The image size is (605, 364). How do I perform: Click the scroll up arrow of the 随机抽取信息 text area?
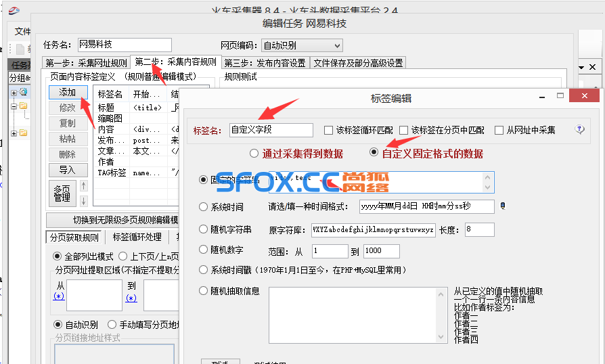(441, 294)
